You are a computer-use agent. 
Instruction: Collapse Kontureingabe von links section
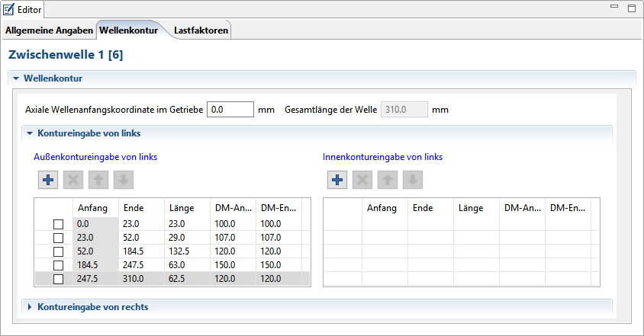(x=30, y=133)
